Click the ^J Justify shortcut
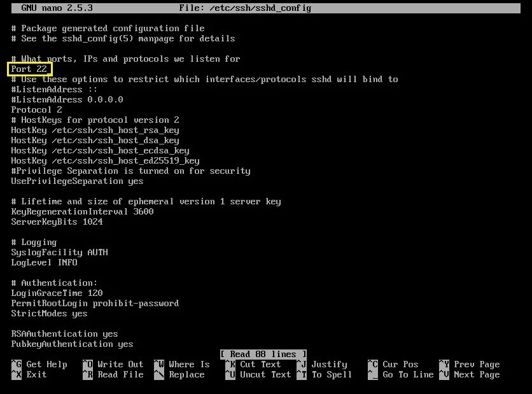Viewport: 532px width, 394px height. point(322,365)
